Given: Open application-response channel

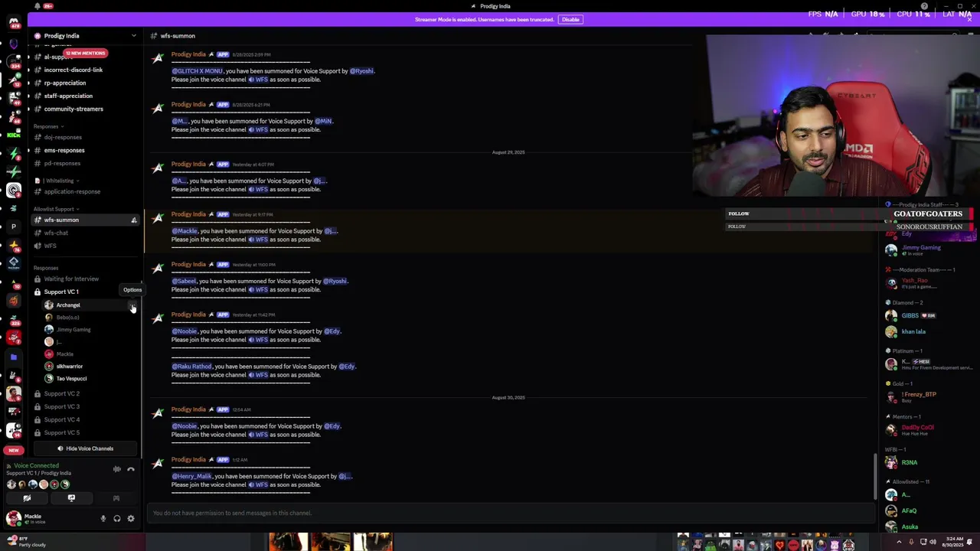Looking at the screenshot, I should pos(72,191).
